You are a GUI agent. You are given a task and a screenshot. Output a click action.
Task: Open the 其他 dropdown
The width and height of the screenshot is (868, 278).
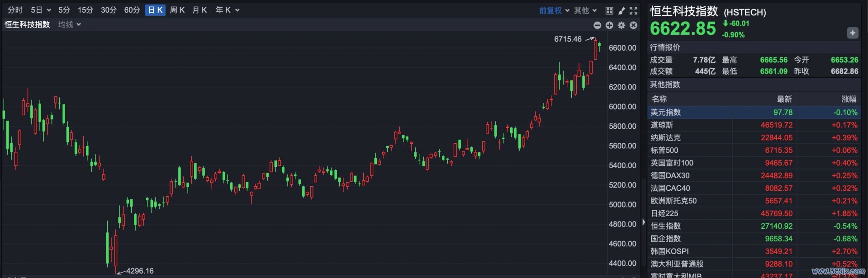click(x=585, y=10)
